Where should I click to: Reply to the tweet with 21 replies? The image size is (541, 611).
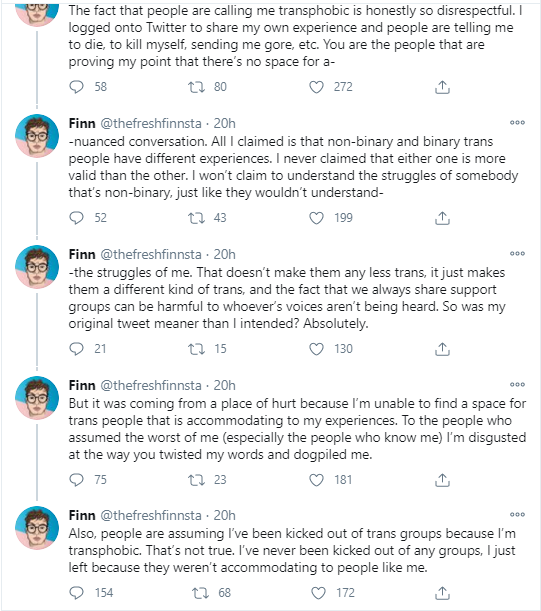click(x=76, y=349)
